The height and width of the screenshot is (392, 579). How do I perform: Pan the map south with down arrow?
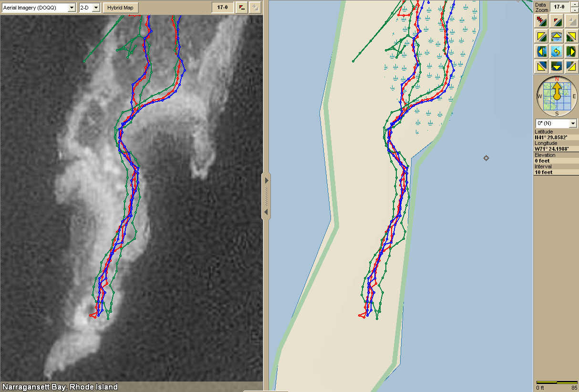pos(556,66)
